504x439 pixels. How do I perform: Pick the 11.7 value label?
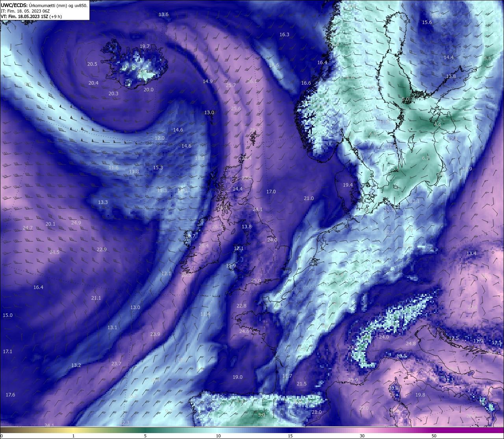tap(287, 376)
